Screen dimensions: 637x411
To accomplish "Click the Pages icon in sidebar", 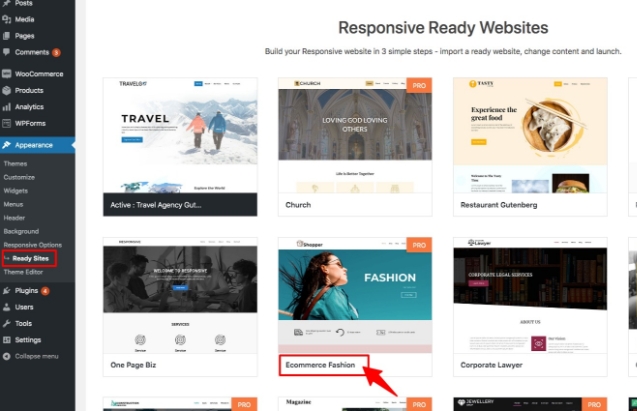I will coord(7,35).
